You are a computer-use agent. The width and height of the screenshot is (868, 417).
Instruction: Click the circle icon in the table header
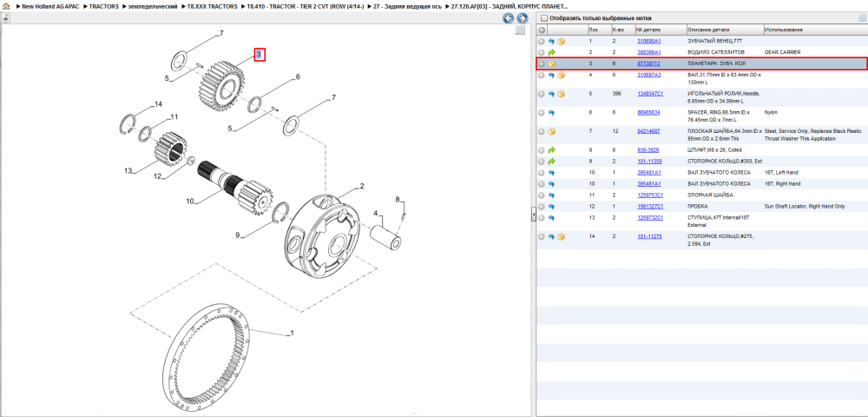[542, 30]
